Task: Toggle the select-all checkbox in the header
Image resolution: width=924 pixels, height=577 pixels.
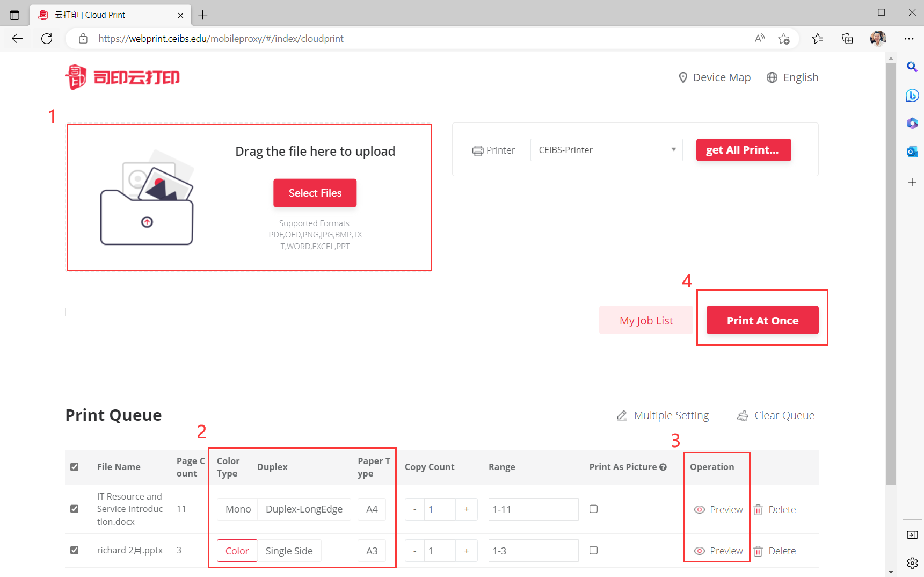Action: click(75, 467)
